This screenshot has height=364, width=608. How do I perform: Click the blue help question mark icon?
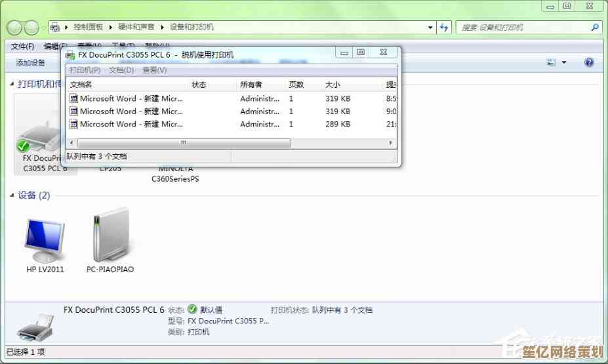[x=588, y=62]
